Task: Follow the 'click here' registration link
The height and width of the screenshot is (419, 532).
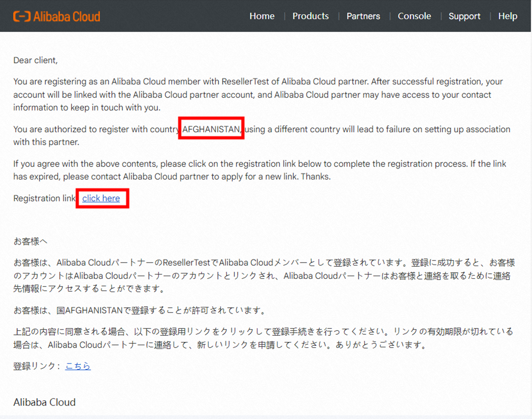Action: coord(101,198)
